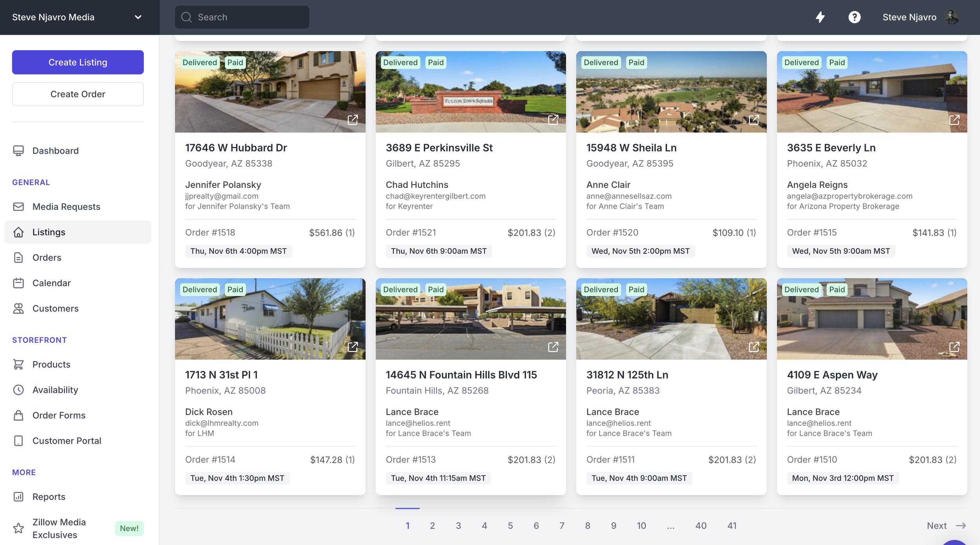
Task: Open Calendar from the sidebar
Action: [51, 283]
